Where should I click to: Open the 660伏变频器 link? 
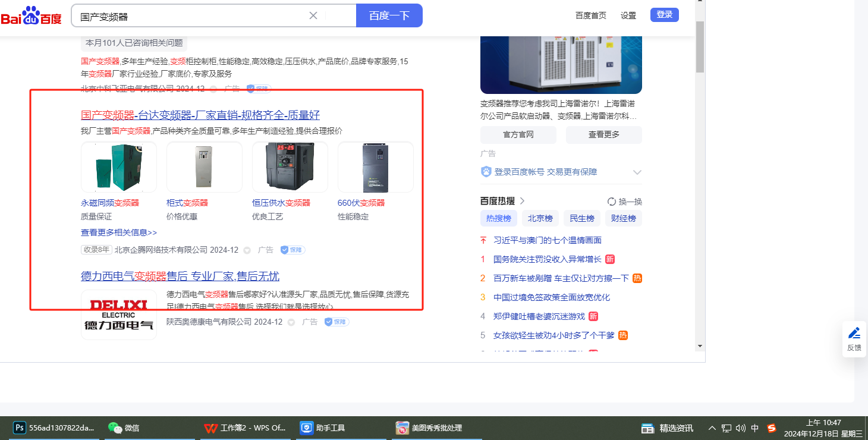click(361, 203)
